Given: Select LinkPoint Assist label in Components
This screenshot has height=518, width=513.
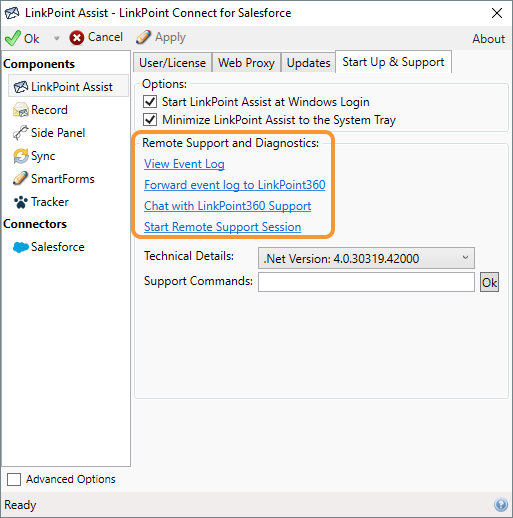Looking at the screenshot, I should point(72,87).
